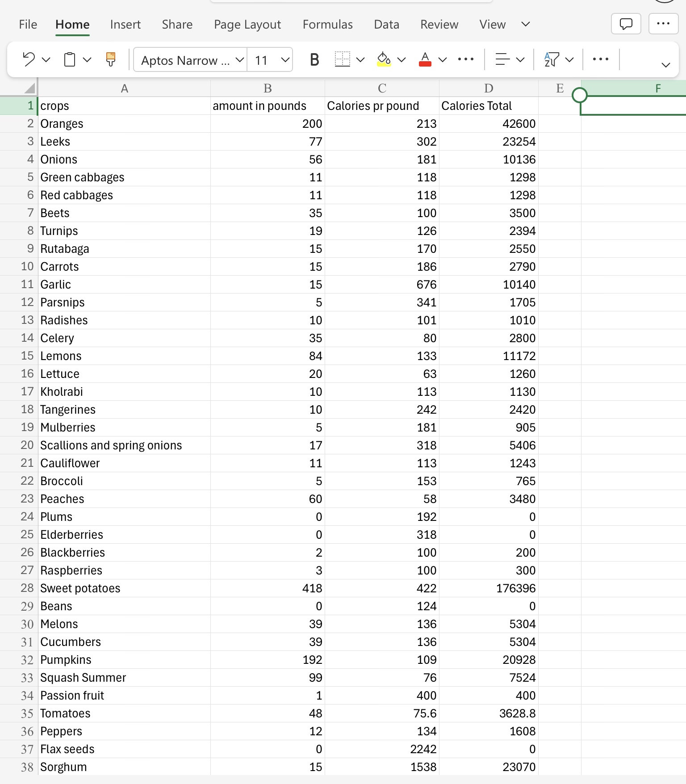
Task: Open the font size dropdown
Action: pos(285,60)
